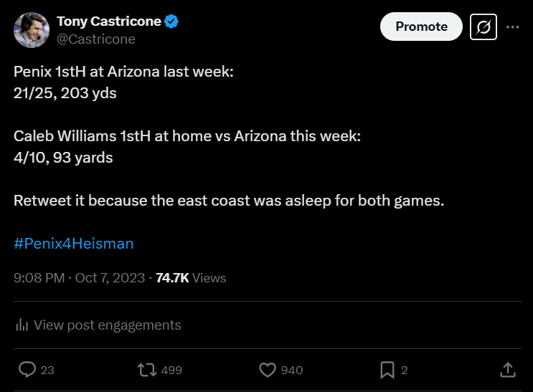533x392 pixels.
Task: Click the share post upload icon
Action: coord(507,370)
